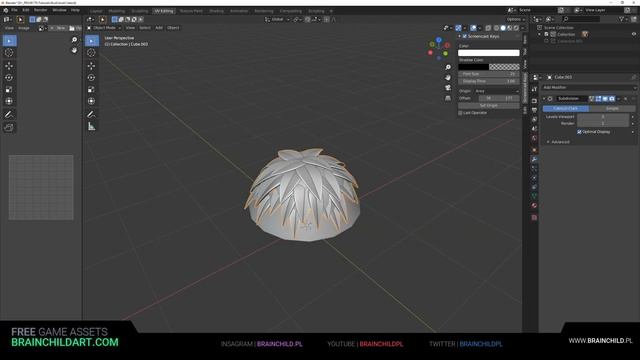Adjust the Font Size slider
The image size is (640, 360).
click(489, 74)
